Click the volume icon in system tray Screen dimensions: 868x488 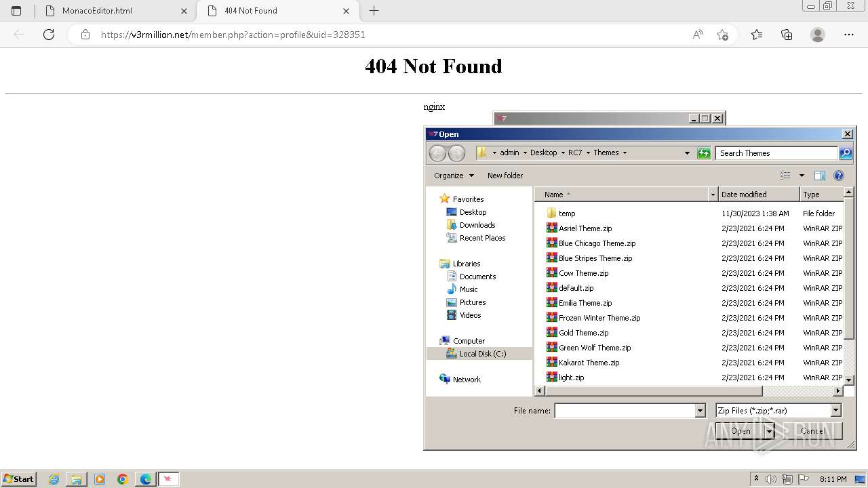[x=771, y=479]
